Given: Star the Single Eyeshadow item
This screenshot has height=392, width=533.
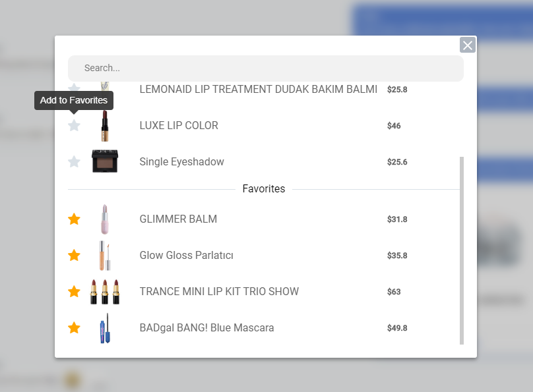Looking at the screenshot, I should pos(74,161).
